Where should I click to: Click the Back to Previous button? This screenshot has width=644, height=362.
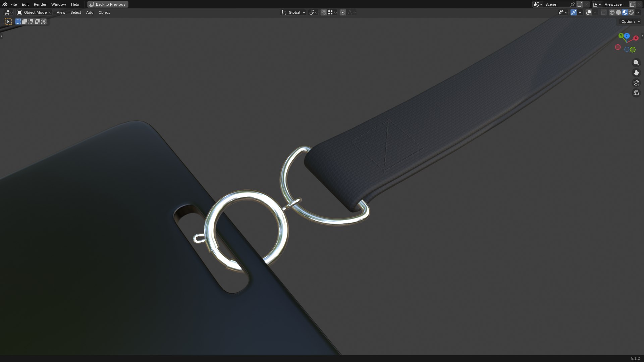tap(108, 4)
